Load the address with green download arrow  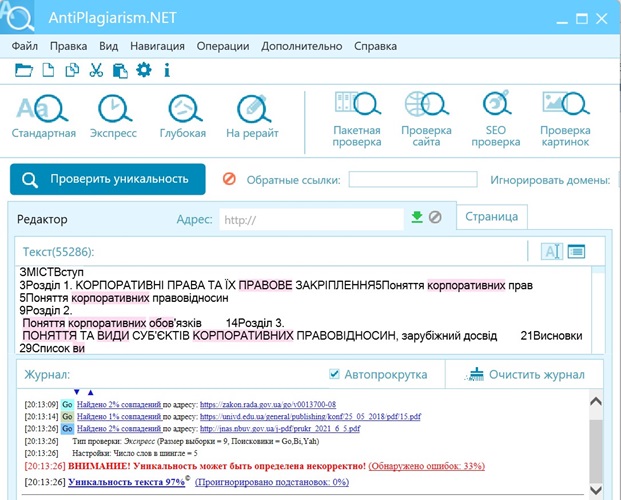(x=417, y=217)
